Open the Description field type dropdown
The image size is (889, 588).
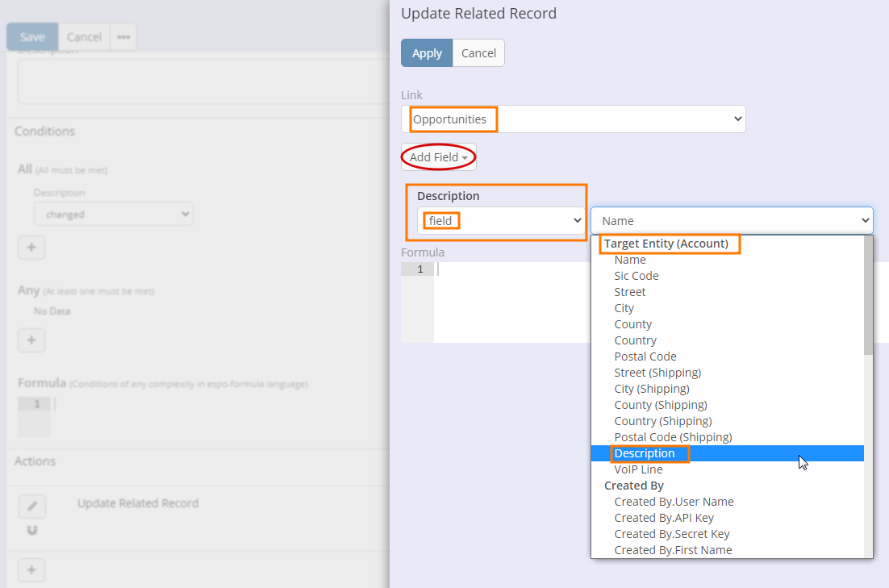(501, 221)
